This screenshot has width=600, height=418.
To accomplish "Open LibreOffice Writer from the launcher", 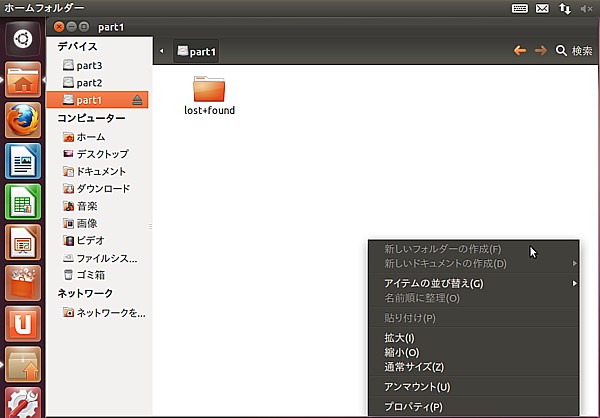I will (x=21, y=161).
